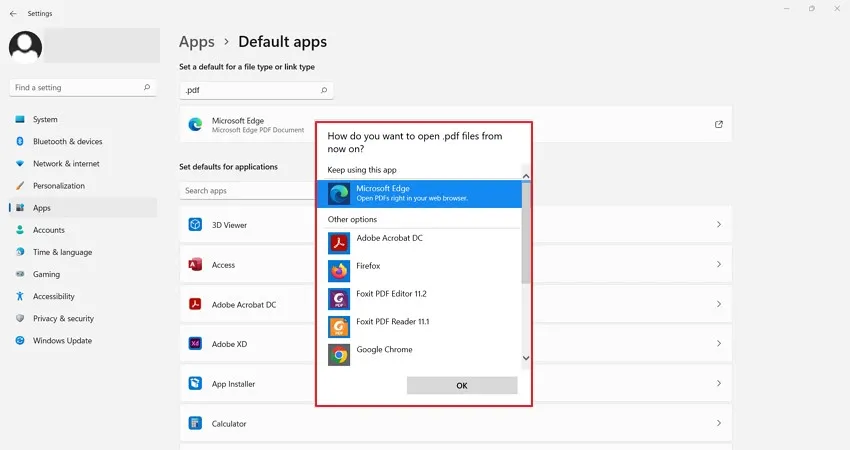Click the Settings window title text
The image size is (850, 450).
tap(40, 14)
